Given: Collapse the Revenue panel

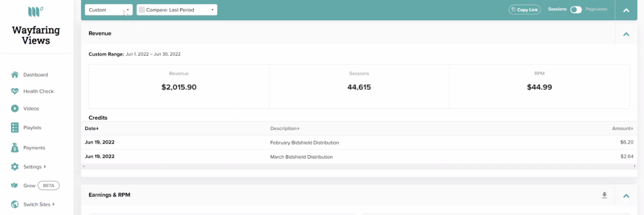Looking at the screenshot, I should tap(627, 34).
